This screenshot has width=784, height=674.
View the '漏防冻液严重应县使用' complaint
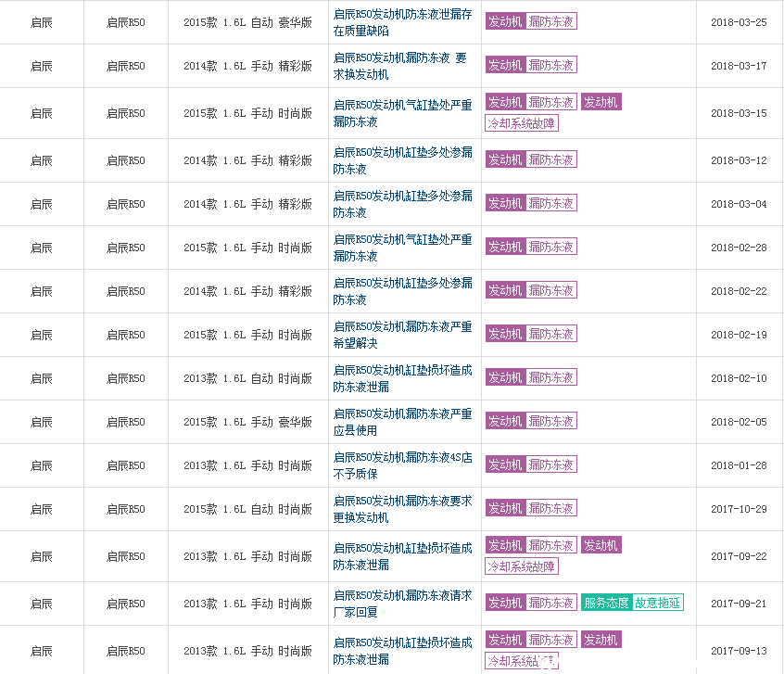[x=402, y=422]
